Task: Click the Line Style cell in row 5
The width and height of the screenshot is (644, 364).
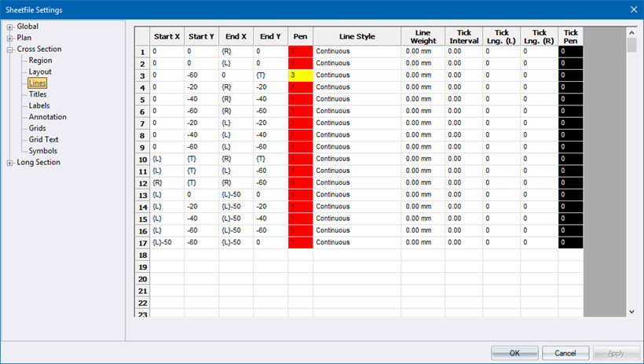Action: pos(357,99)
